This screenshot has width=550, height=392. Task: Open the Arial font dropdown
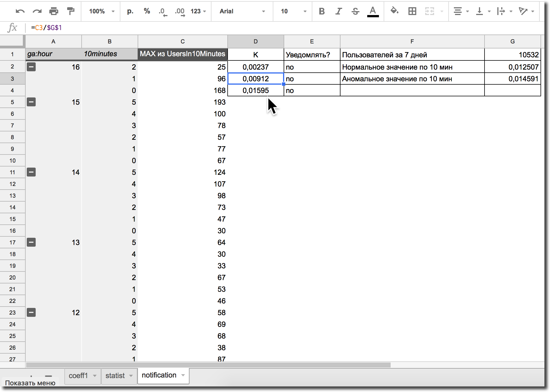(242, 11)
